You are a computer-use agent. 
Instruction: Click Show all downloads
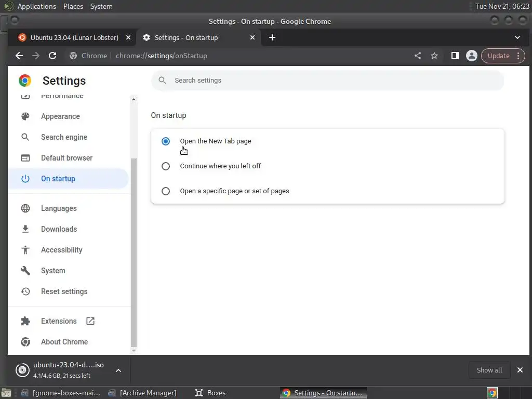[x=489, y=370]
